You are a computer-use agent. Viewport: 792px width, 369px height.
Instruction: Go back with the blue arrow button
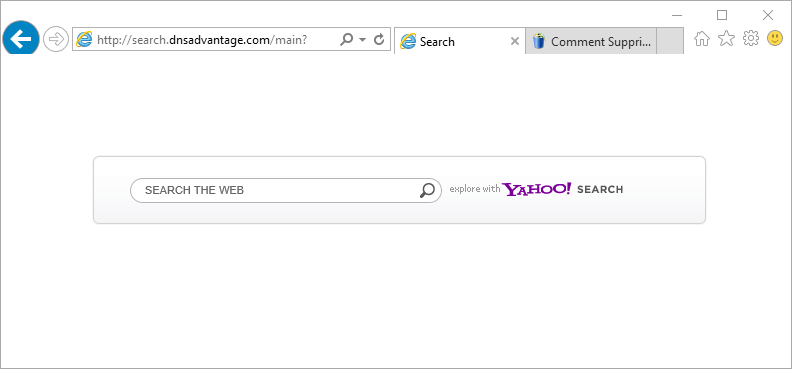21,38
